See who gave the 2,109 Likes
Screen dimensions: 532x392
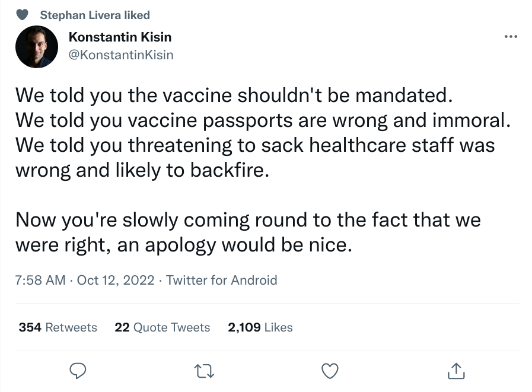click(260, 327)
